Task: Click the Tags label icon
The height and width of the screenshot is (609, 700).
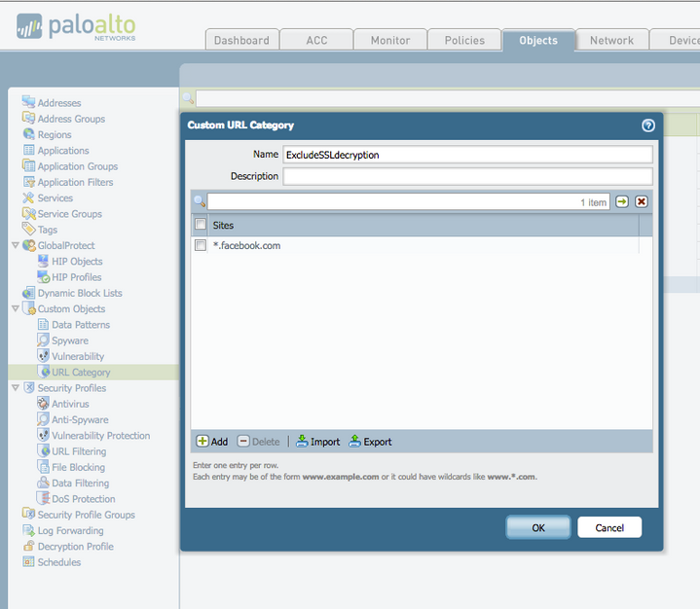Action: (x=28, y=229)
